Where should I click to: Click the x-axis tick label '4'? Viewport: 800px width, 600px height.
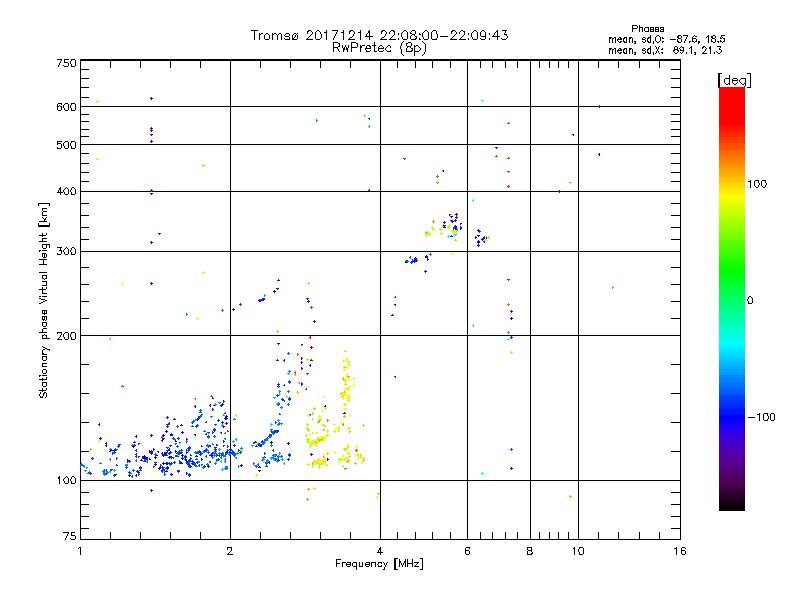coord(380,551)
